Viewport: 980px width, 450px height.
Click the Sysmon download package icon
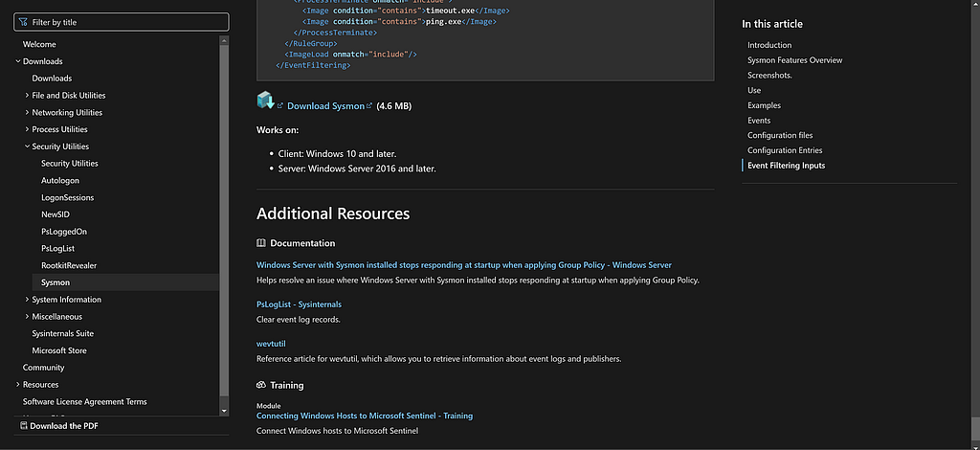[265, 101]
